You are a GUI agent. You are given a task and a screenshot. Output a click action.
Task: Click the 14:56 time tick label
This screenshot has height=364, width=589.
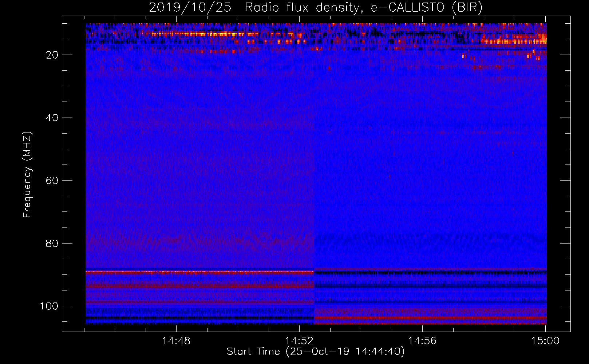[422, 341]
